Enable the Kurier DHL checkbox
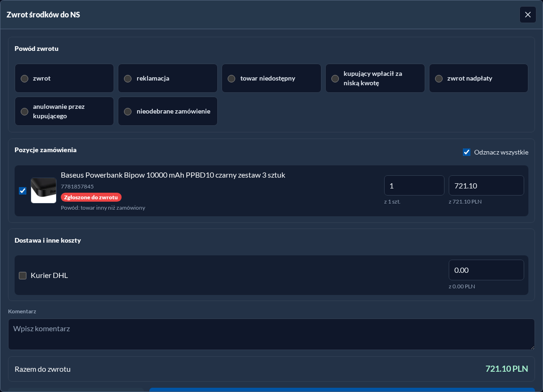This screenshot has height=392, width=543. tap(23, 276)
